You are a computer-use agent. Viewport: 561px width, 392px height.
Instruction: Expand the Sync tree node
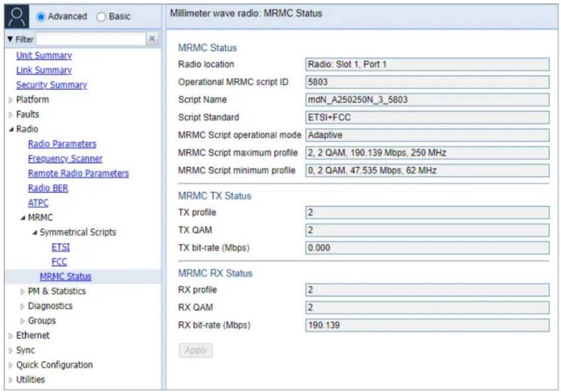(10, 350)
